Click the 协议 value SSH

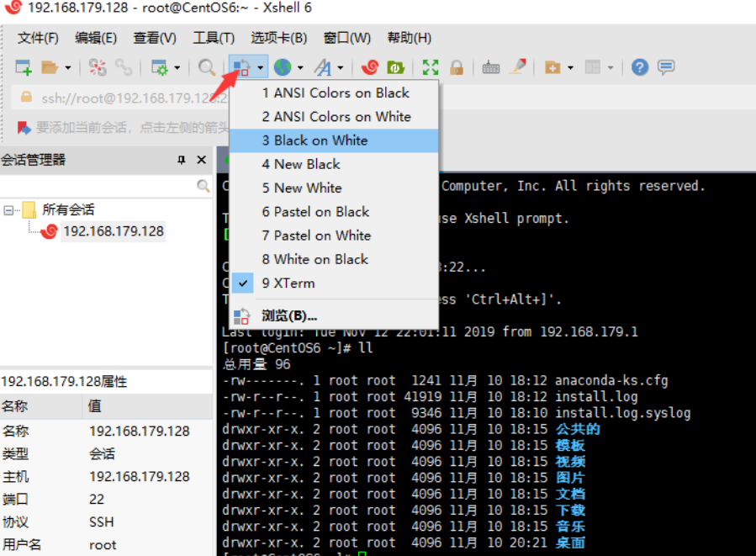(x=101, y=522)
